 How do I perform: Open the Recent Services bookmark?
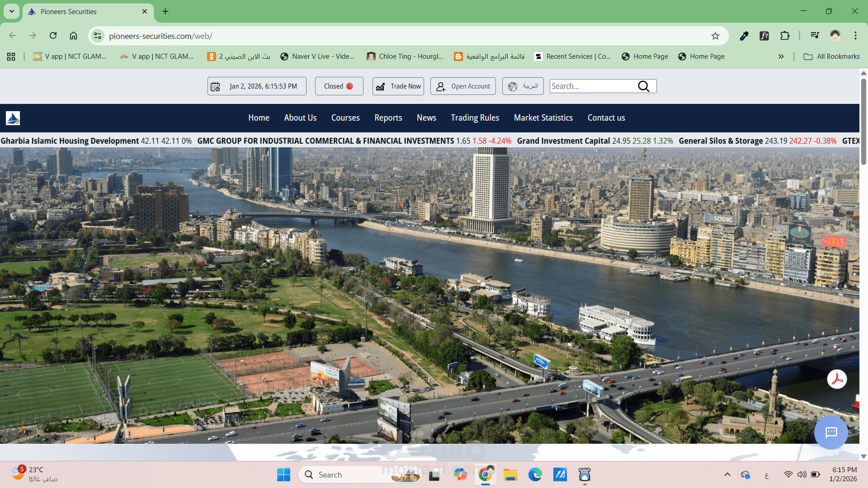click(x=572, y=56)
